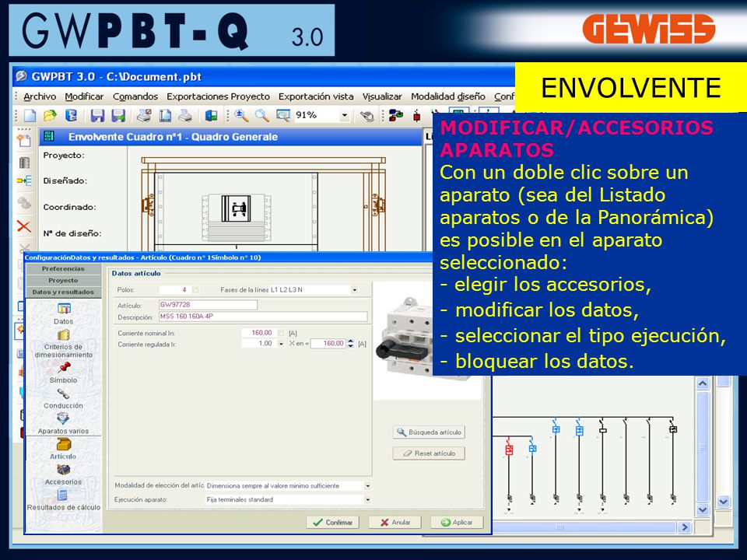Click the device symbol in the enclosure drawing
Image resolution: width=747 pixels, height=560 pixels.
coord(236,208)
